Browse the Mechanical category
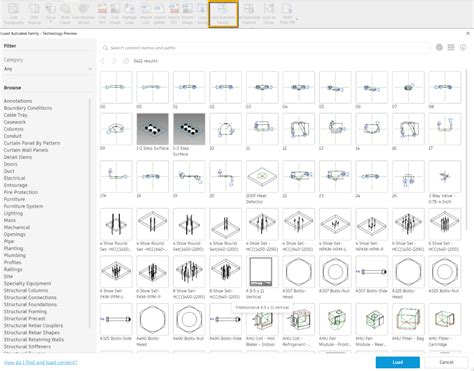The height and width of the screenshot is (371, 474). 17,227
